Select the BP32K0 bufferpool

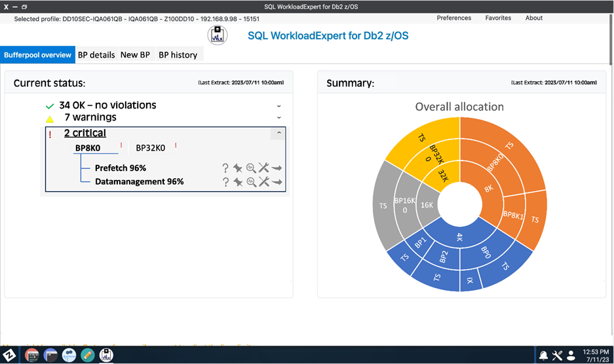[150, 148]
